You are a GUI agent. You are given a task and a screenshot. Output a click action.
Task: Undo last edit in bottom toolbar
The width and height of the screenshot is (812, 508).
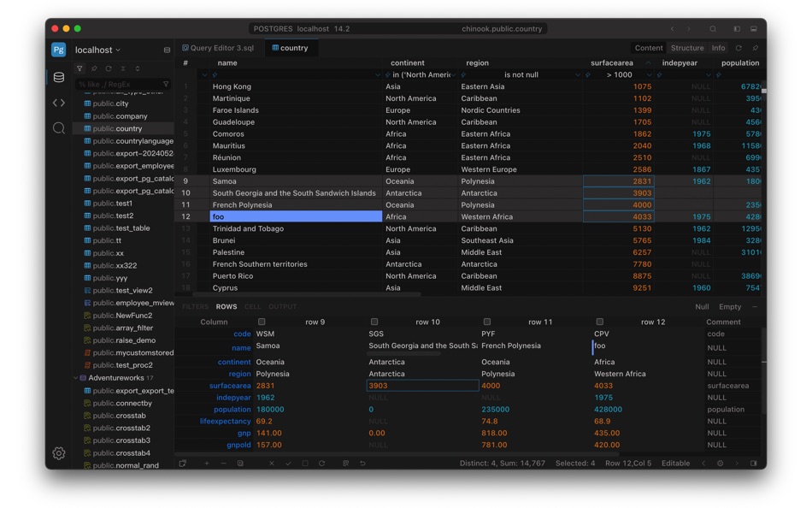click(362, 463)
